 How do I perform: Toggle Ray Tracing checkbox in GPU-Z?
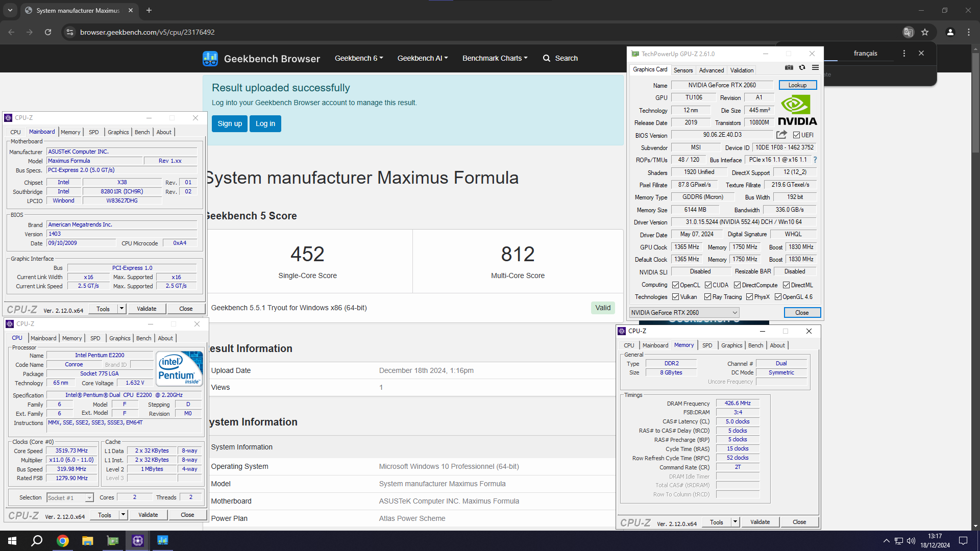[x=707, y=297]
